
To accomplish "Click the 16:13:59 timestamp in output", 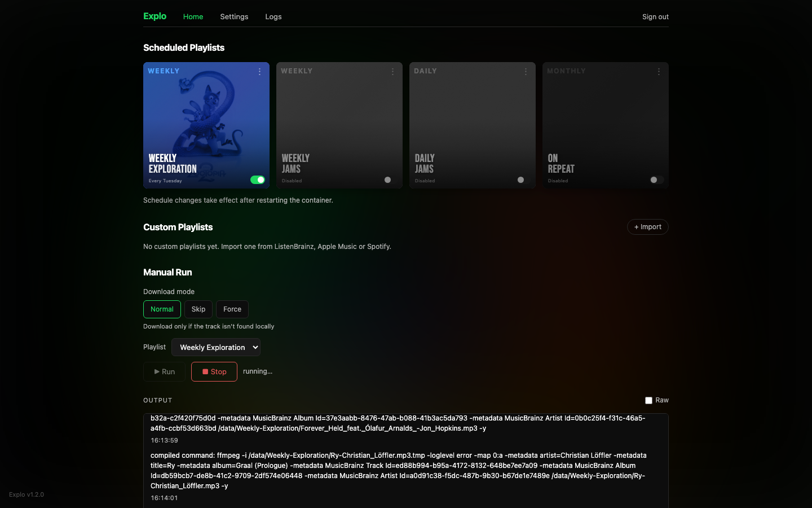I will [164, 440].
